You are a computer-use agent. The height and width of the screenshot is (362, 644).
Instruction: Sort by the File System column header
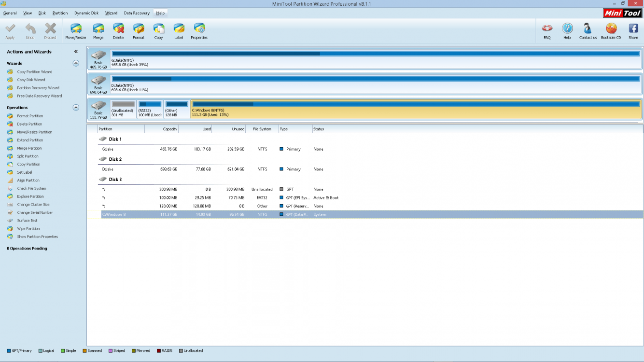tap(262, 129)
